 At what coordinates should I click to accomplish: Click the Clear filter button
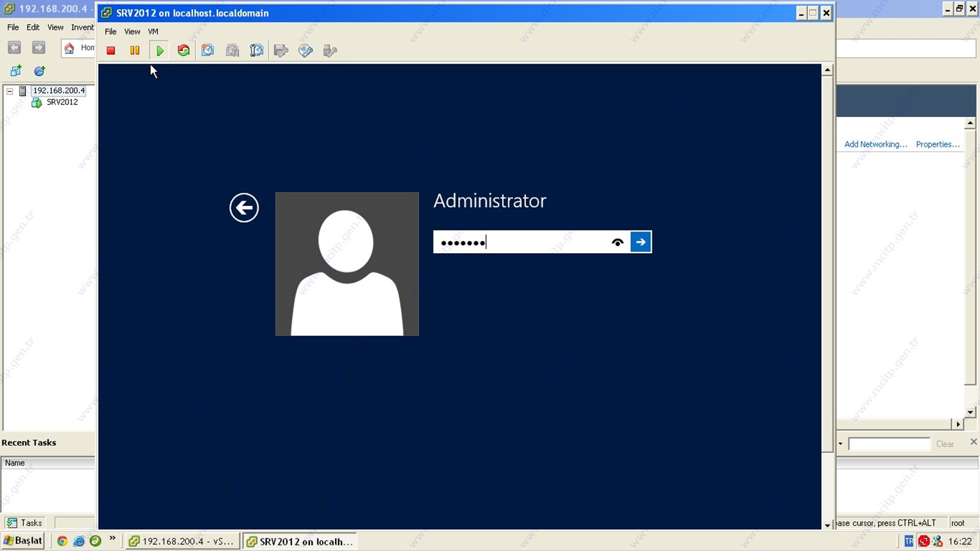[x=944, y=444]
